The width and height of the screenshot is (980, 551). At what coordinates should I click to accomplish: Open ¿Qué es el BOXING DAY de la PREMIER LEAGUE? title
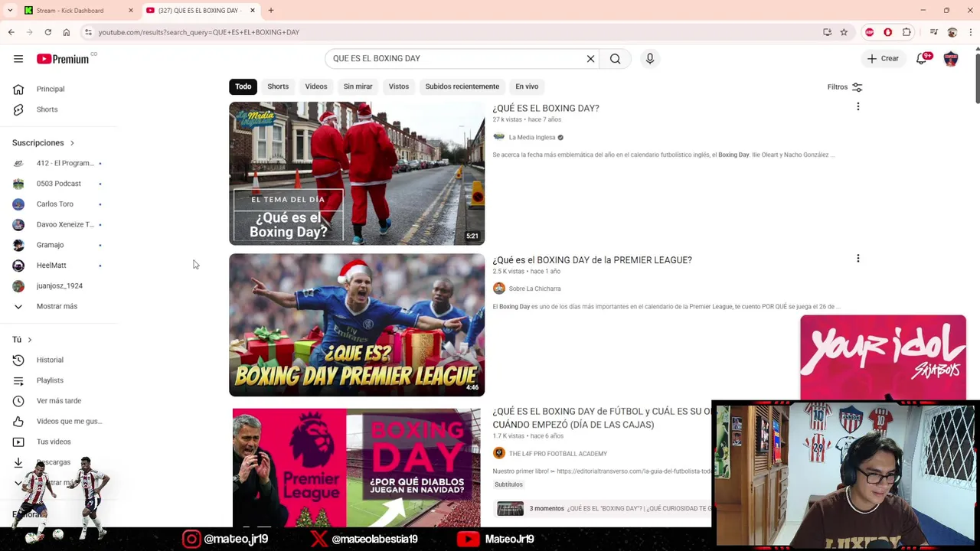click(x=592, y=260)
